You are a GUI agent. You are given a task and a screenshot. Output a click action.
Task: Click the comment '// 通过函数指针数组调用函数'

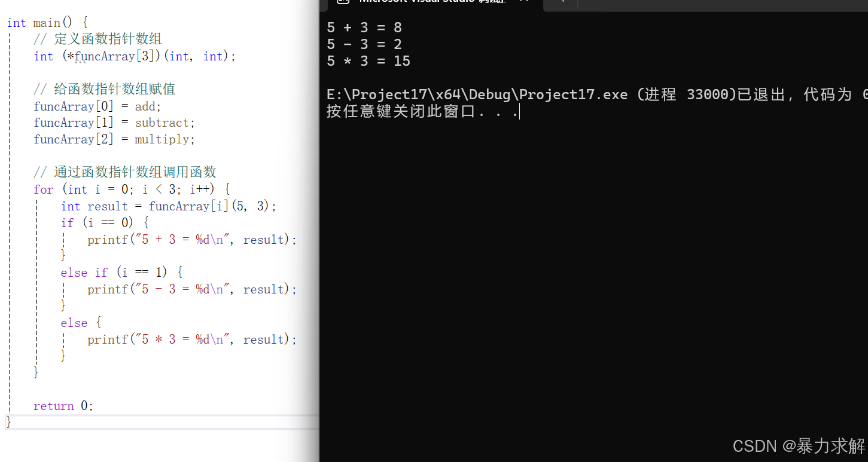124,173
